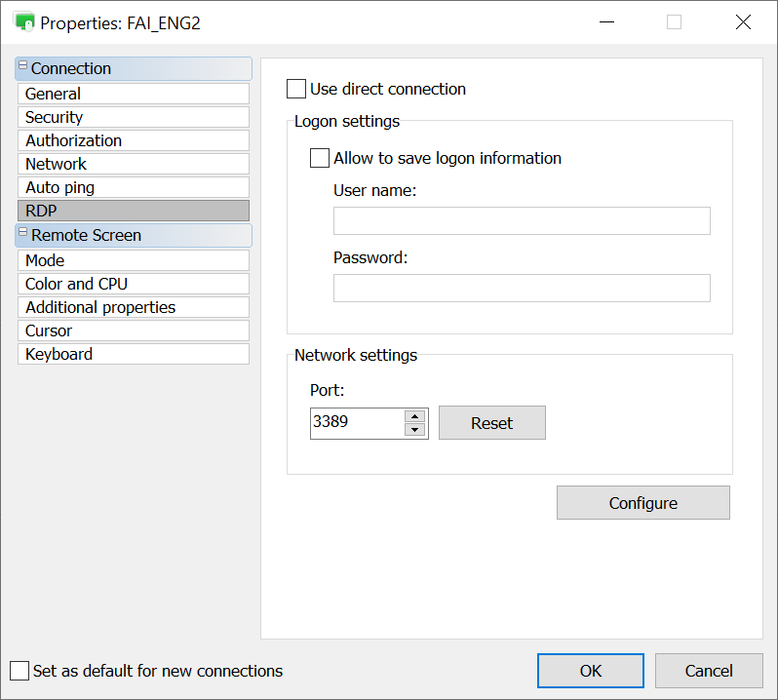Image resolution: width=778 pixels, height=700 pixels.
Task: Toggle Set as default for new connections
Action: pyautogui.click(x=19, y=671)
